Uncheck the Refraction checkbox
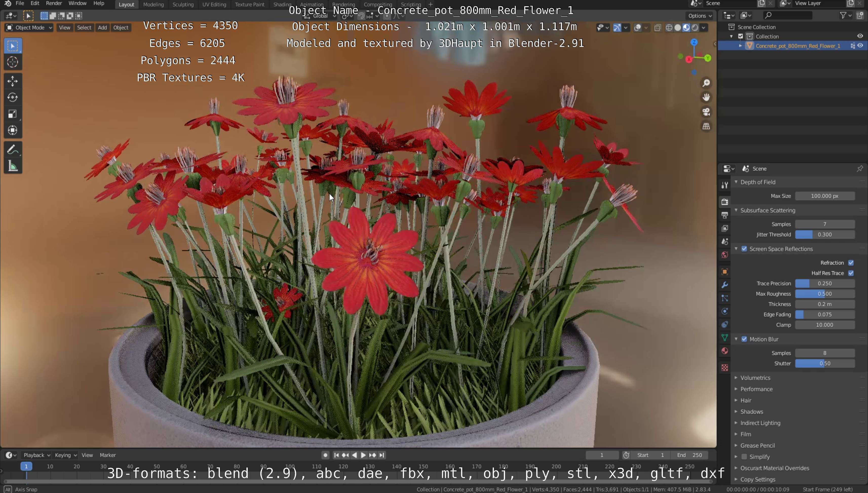868x493 pixels. [x=851, y=263]
